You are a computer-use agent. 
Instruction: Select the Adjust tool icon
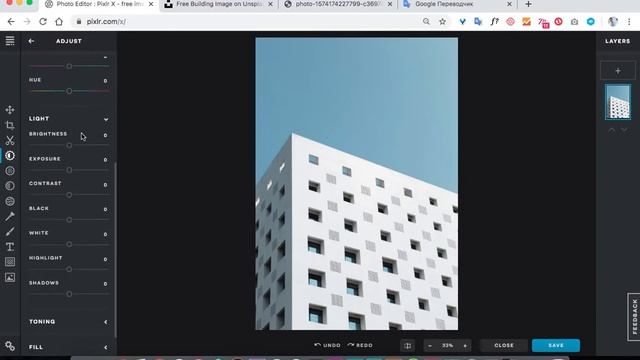(x=10, y=156)
